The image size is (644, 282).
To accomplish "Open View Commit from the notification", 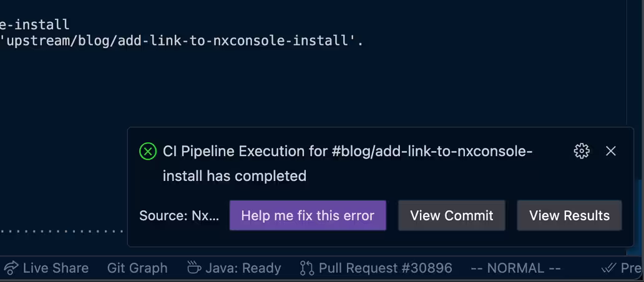I will (452, 216).
